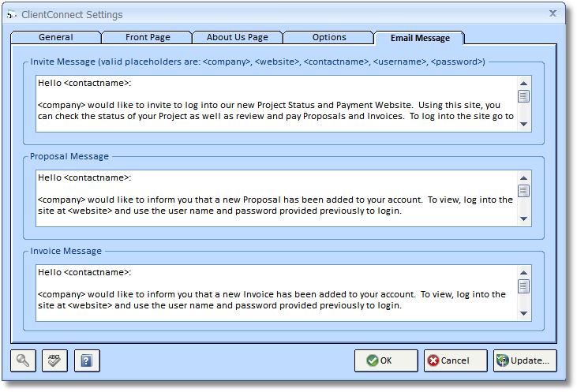Run the ABC spell check button
This screenshot has width=577, height=392.
(x=54, y=360)
